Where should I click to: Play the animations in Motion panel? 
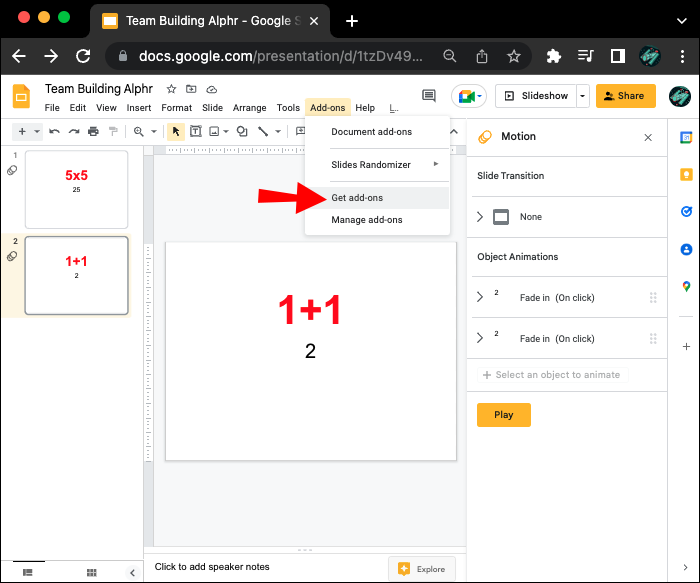click(x=504, y=415)
